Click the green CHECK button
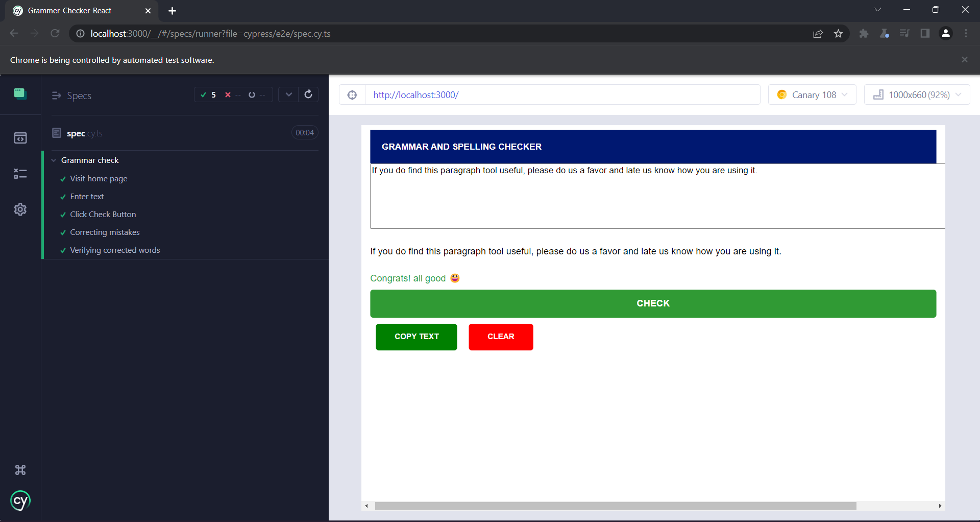 point(653,303)
